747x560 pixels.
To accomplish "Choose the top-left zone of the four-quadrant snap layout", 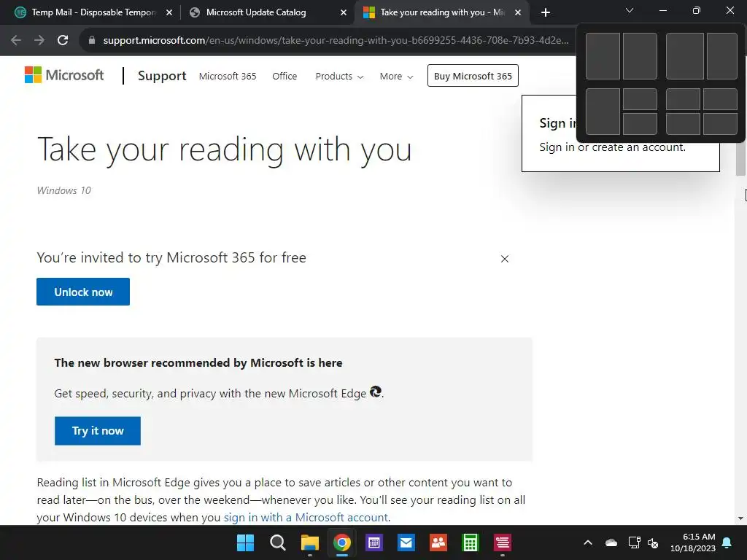I will click(x=683, y=99).
